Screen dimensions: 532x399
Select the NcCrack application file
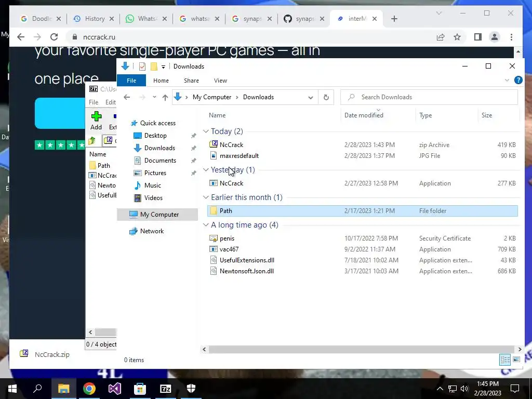362,183
